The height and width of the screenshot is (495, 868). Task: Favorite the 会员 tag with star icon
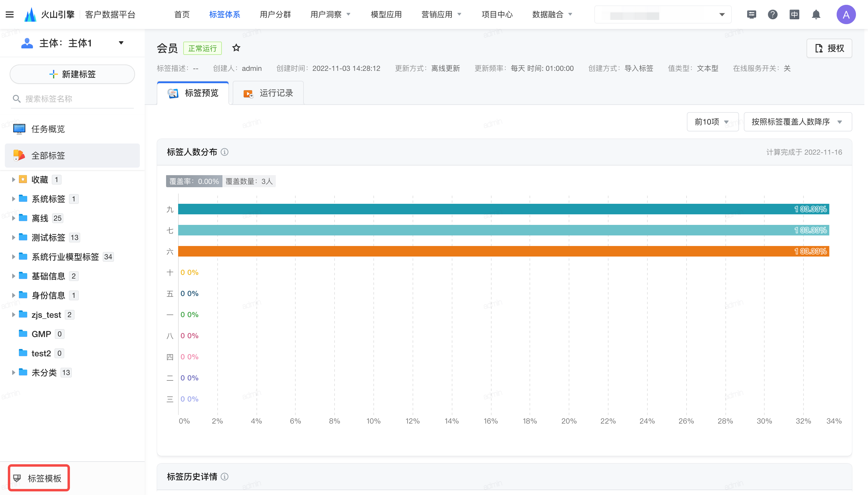236,48
